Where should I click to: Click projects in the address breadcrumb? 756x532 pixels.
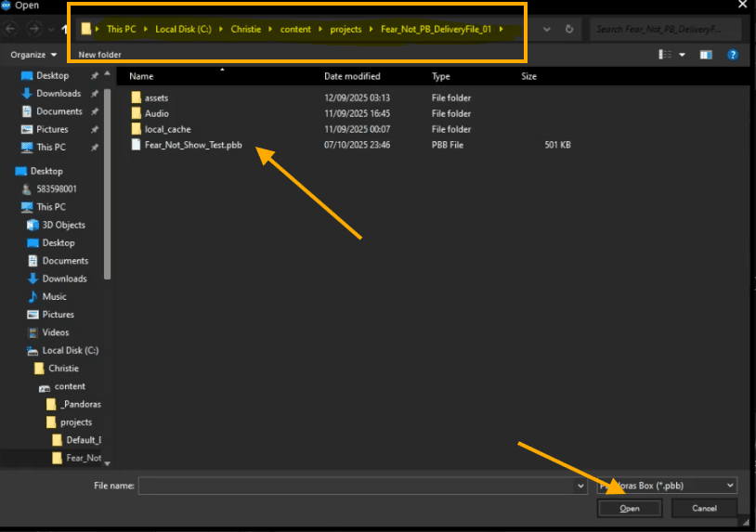click(x=345, y=30)
